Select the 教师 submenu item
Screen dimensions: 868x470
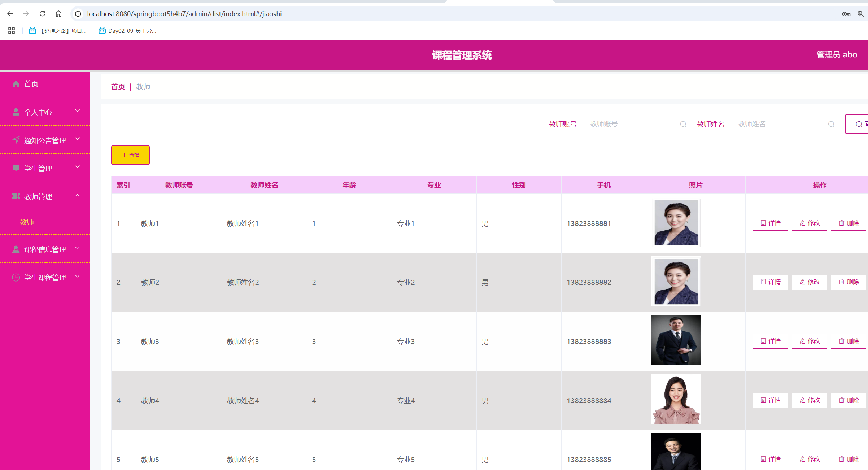pos(27,222)
